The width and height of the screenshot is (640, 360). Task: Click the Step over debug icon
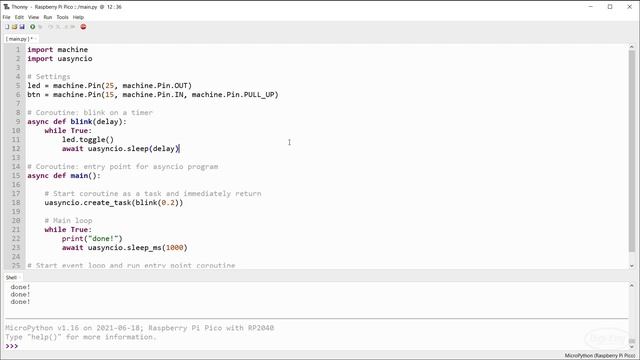coord(51,27)
